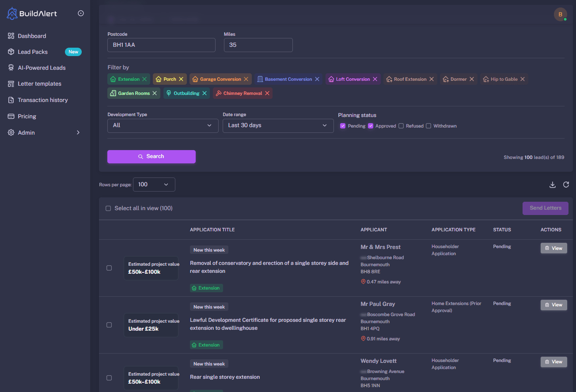This screenshot has width=576, height=392.
Task: Refresh the leads list with the refresh icon
Action: pos(566,185)
